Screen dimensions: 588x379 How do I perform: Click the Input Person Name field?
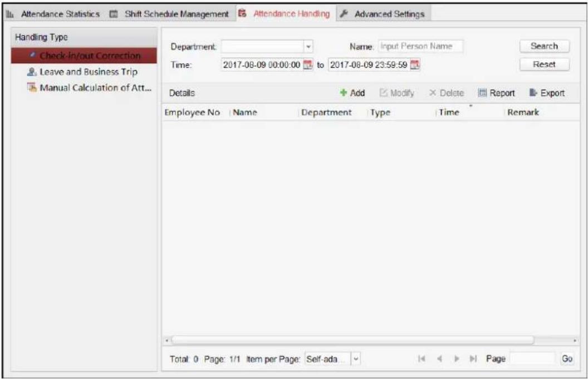coord(420,46)
